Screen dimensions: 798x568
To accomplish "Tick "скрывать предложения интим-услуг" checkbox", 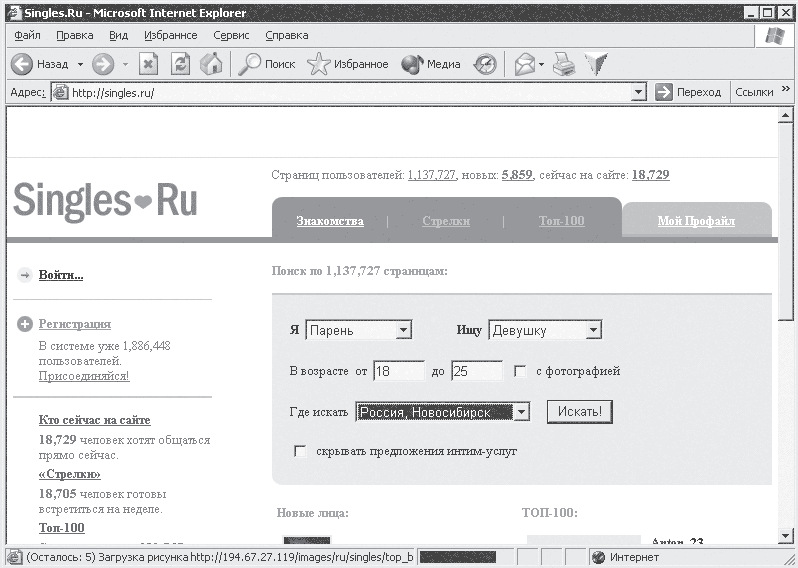I will (x=300, y=451).
